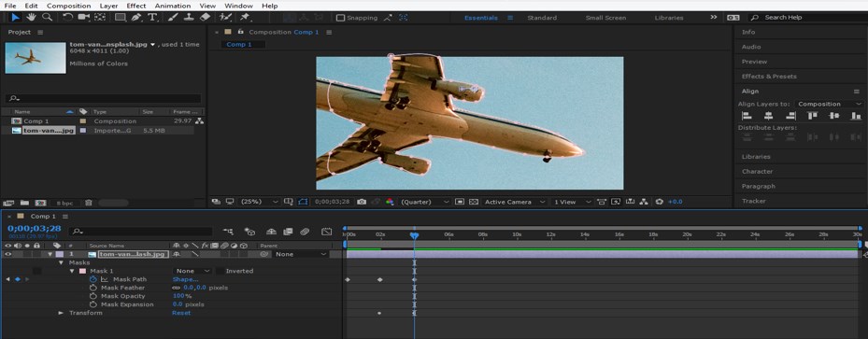
Task: Open the Active Camera dropdown
Action: [514, 202]
